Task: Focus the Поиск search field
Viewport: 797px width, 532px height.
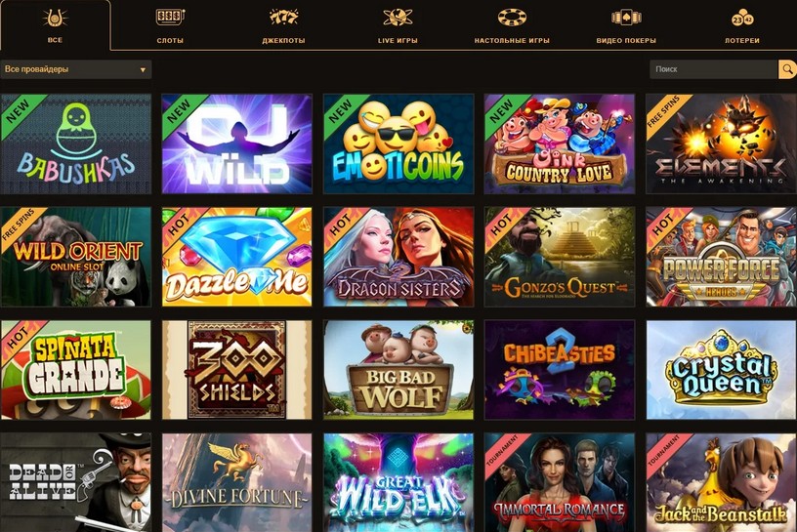Action: pyautogui.click(x=714, y=69)
